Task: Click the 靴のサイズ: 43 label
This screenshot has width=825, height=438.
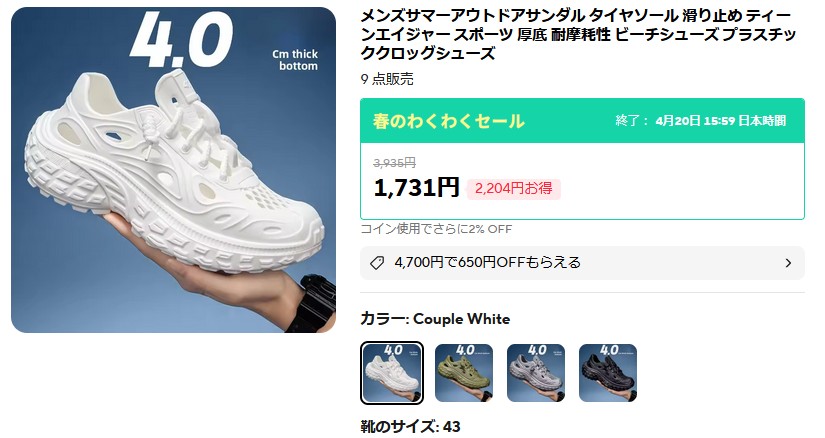Action: coord(410,426)
